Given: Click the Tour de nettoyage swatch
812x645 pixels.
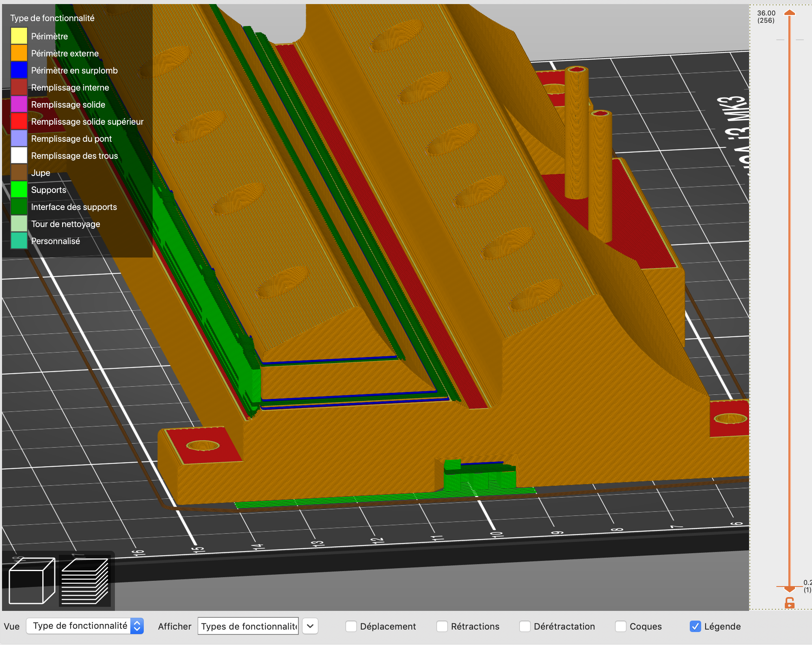Looking at the screenshot, I should pos(19,223).
